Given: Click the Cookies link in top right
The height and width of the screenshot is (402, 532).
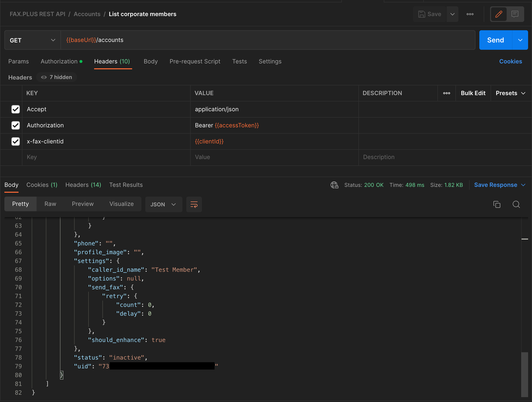Looking at the screenshot, I should coord(511,61).
